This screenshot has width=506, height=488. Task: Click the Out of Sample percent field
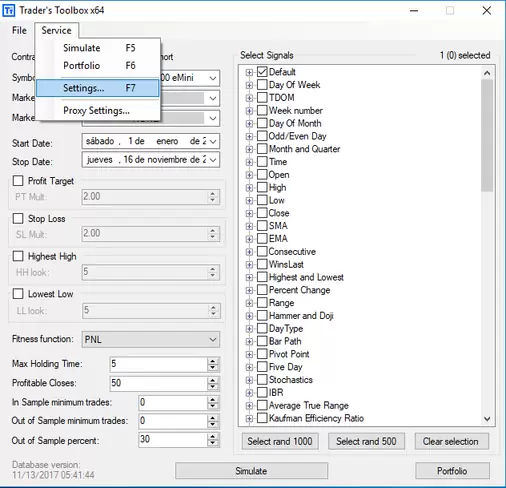click(x=173, y=439)
